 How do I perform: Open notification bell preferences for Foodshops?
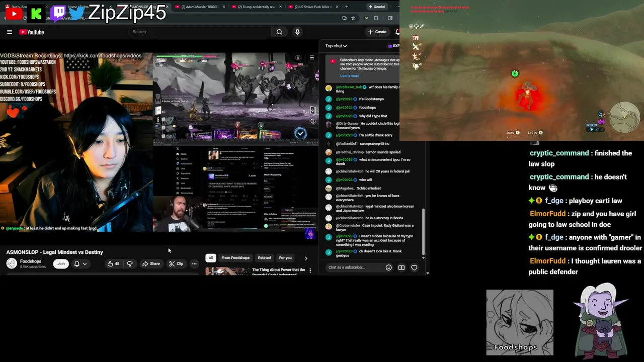click(x=80, y=263)
